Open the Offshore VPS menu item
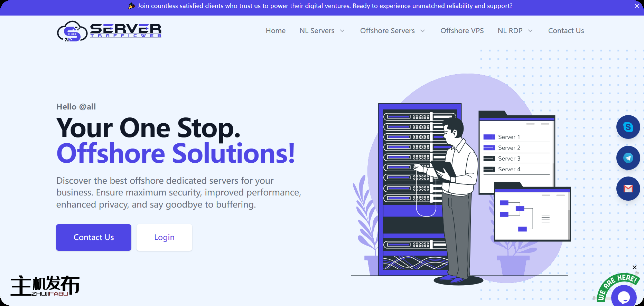Viewport: 644px width, 306px height. 462,31
